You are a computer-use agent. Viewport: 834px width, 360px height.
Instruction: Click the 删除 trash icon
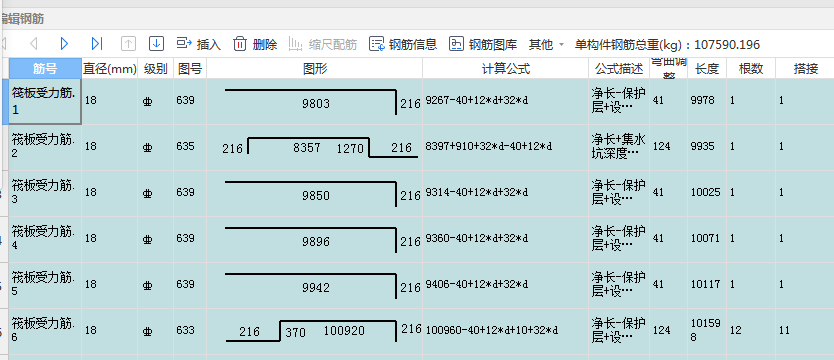240,44
